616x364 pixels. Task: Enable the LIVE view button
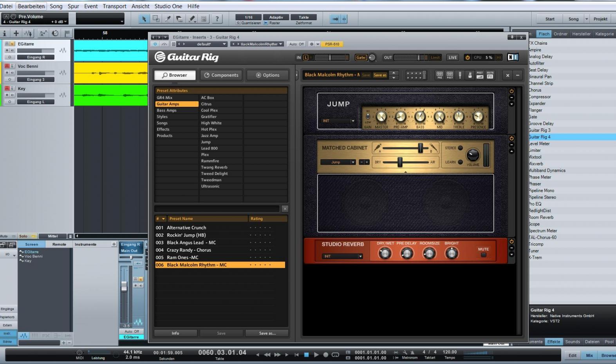(x=453, y=58)
